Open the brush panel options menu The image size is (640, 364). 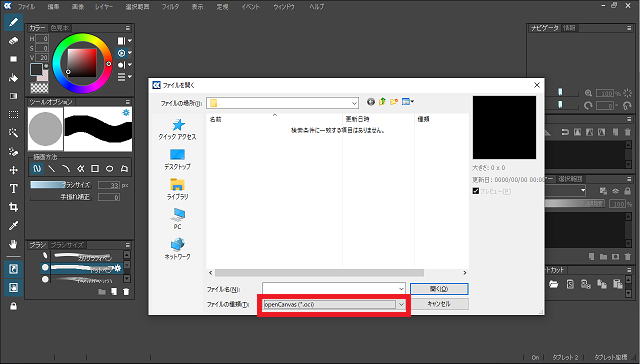click(128, 245)
